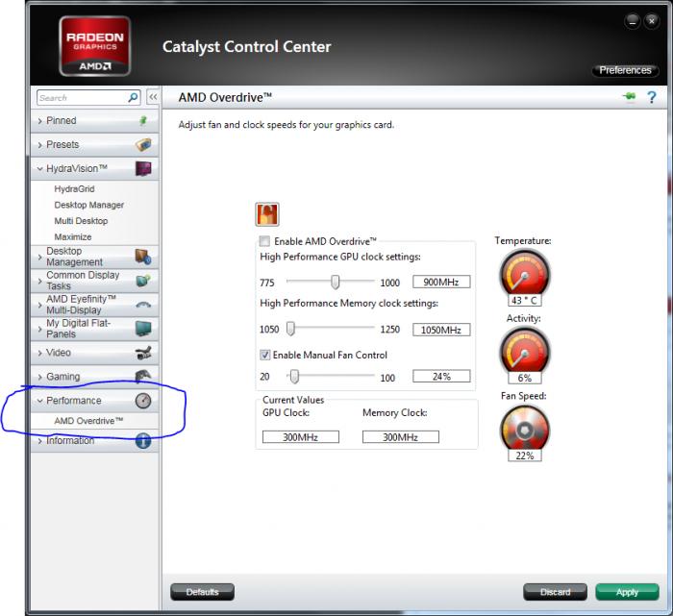Viewport: 673px width, 616px height.
Task: Expand the Gaming section
Action: pyautogui.click(x=94, y=376)
